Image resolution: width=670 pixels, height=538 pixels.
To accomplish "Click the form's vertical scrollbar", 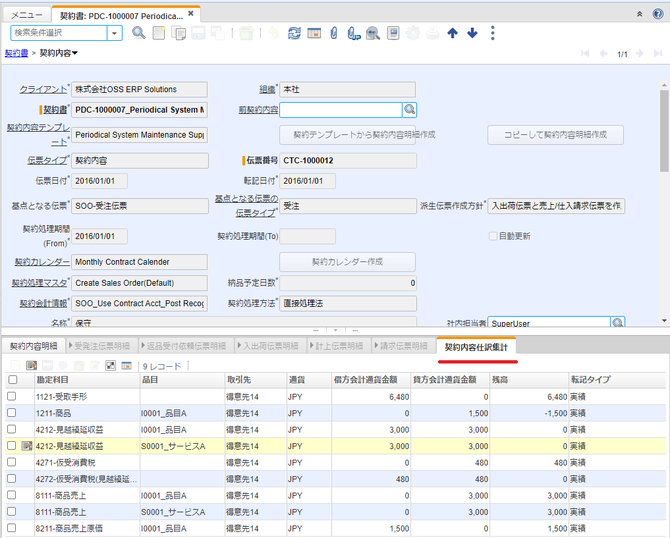I will tap(664, 130).
